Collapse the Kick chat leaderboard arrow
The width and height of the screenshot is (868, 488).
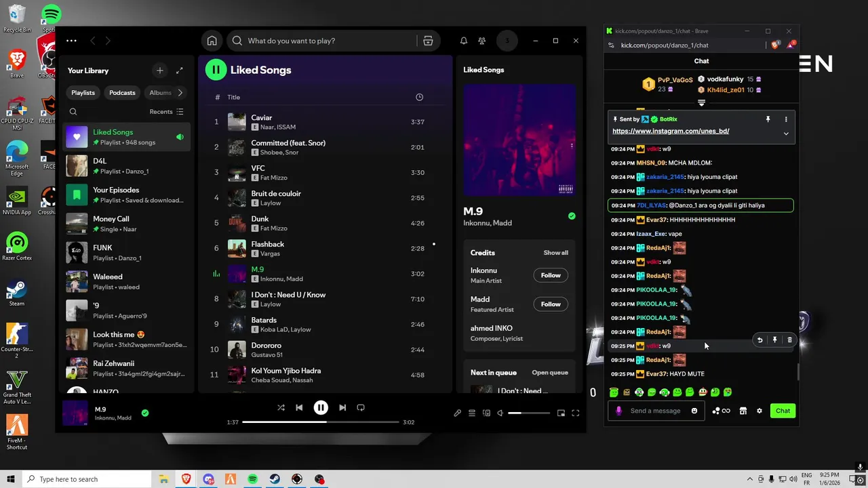click(701, 103)
